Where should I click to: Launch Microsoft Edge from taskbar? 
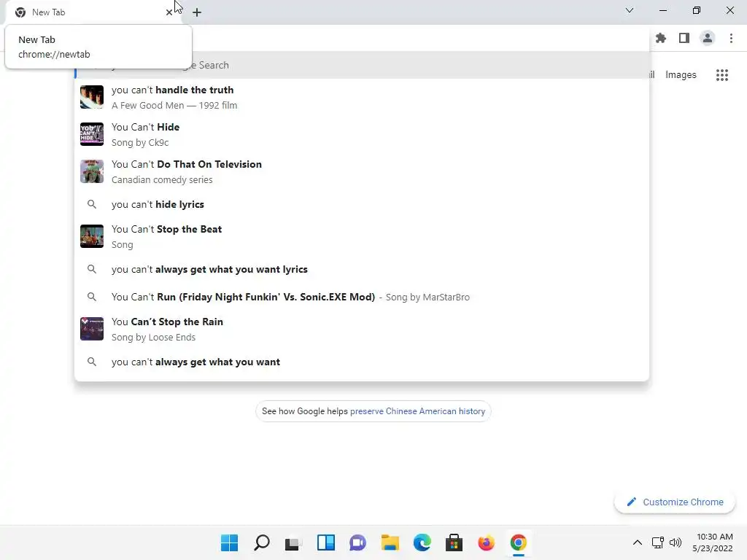[x=422, y=542]
